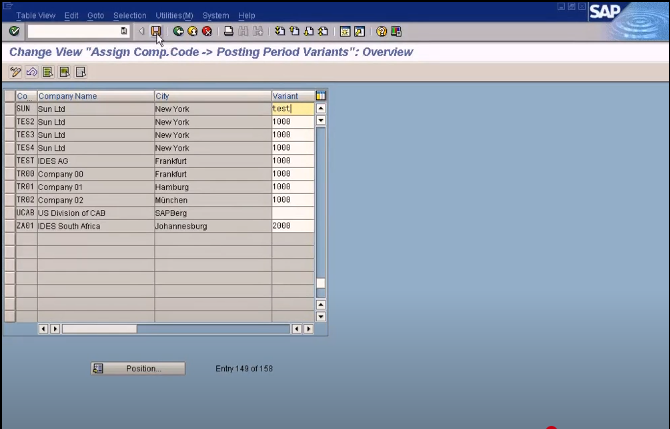This screenshot has height=429, width=670.
Task: Click the Find binoculars icon
Action: click(x=243, y=31)
